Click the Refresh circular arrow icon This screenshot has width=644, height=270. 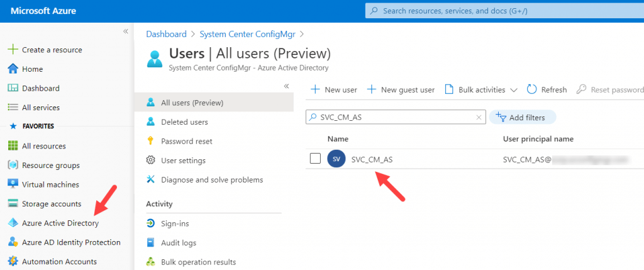coord(532,89)
